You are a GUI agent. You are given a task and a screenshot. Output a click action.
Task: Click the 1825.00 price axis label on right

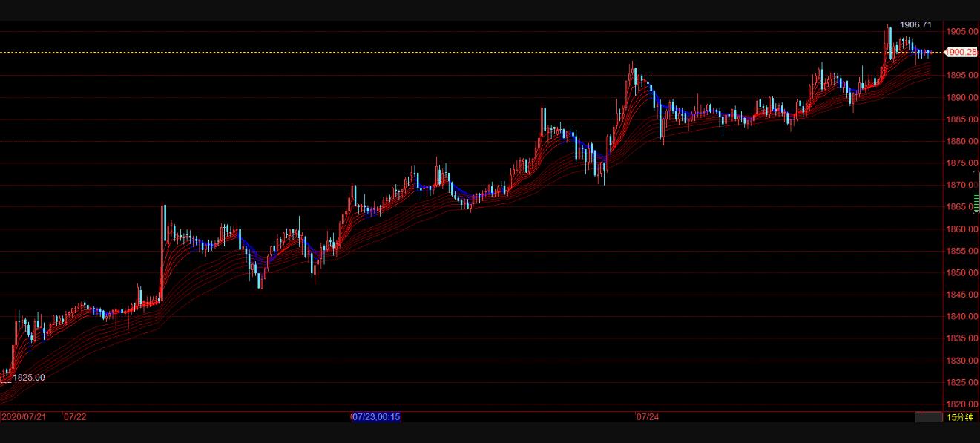pyautogui.click(x=961, y=383)
